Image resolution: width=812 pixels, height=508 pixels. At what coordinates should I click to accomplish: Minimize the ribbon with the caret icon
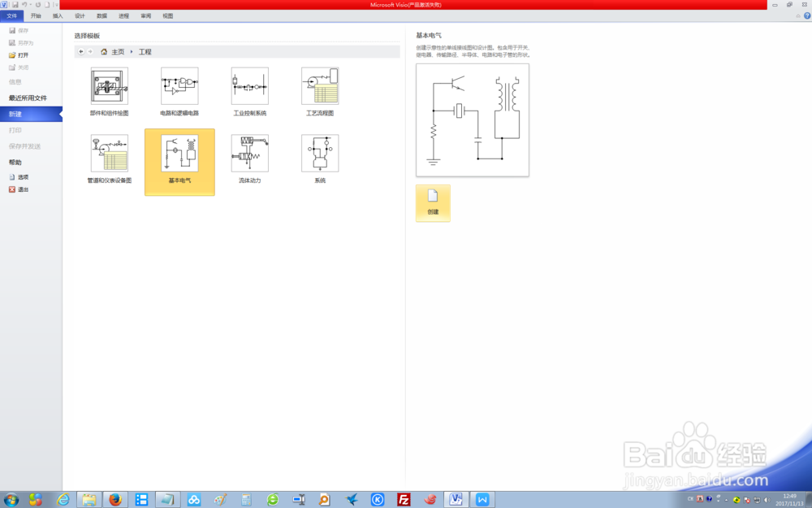click(798, 16)
